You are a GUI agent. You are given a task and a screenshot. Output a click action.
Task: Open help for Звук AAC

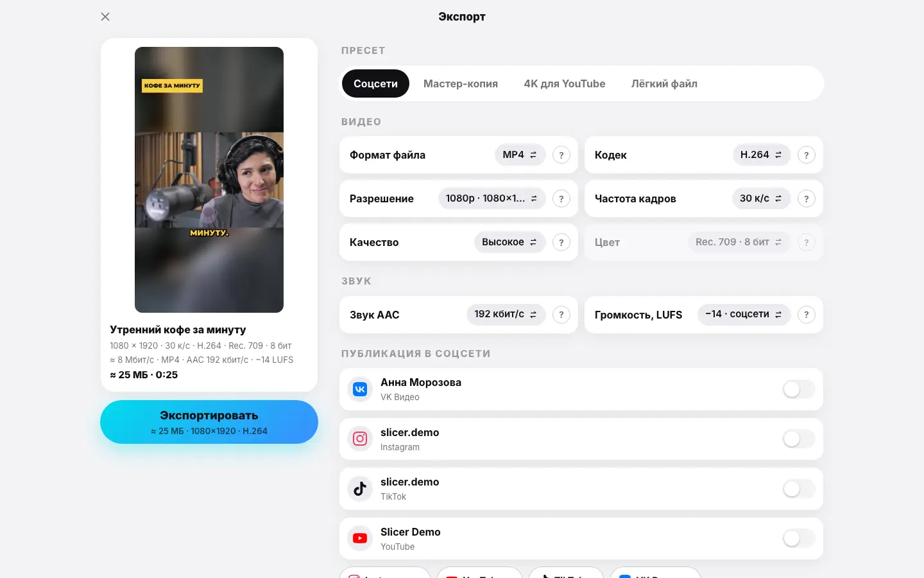coord(561,315)
